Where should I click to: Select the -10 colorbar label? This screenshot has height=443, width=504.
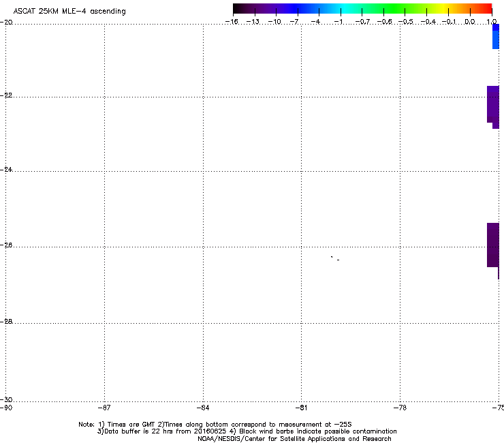(x=274, y=22)
